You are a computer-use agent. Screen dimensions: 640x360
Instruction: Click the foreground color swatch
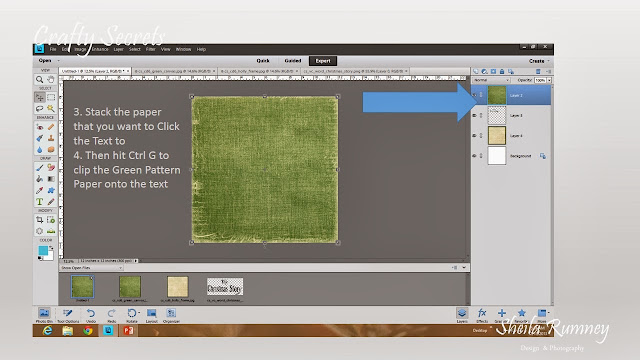(43, 251)
